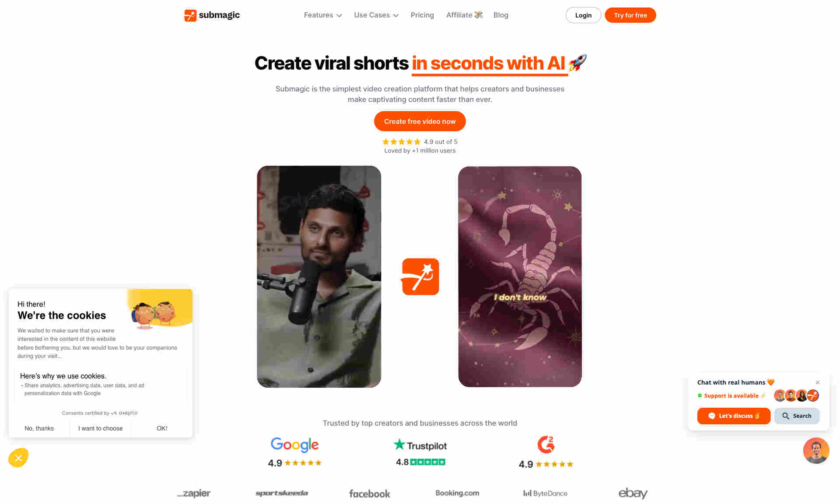This screenshot has width=840, height=504.
Task: Toggle the cookie consent OK button
Action: tap(162, 428)
